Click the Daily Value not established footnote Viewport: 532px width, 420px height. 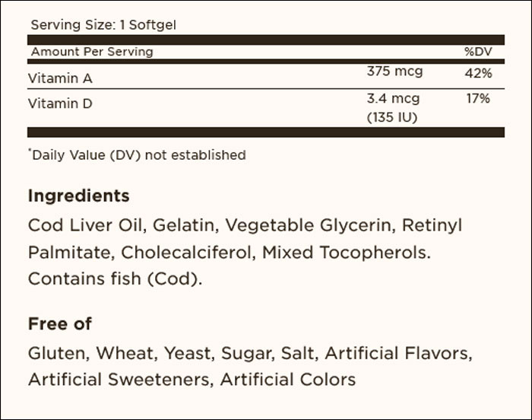tap(137, 155)
